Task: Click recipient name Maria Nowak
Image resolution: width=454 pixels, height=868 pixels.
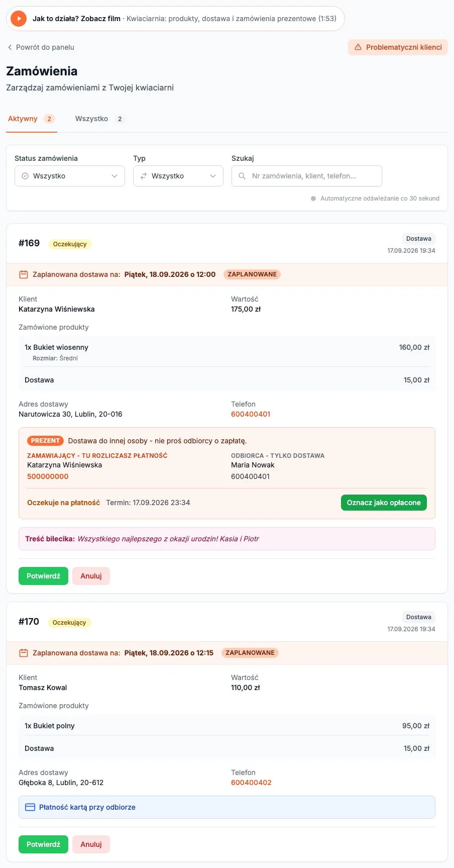Action: pos(253,465)
